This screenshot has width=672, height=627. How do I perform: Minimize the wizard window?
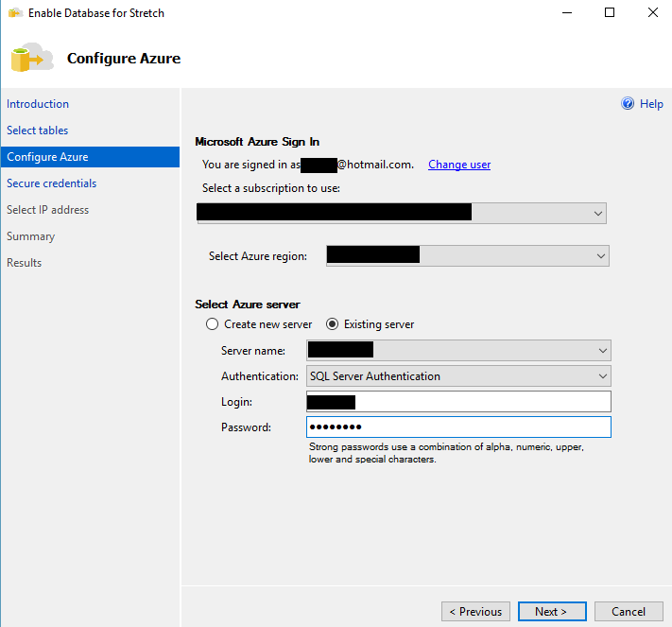pyautogui.click(x=567, y=12)
